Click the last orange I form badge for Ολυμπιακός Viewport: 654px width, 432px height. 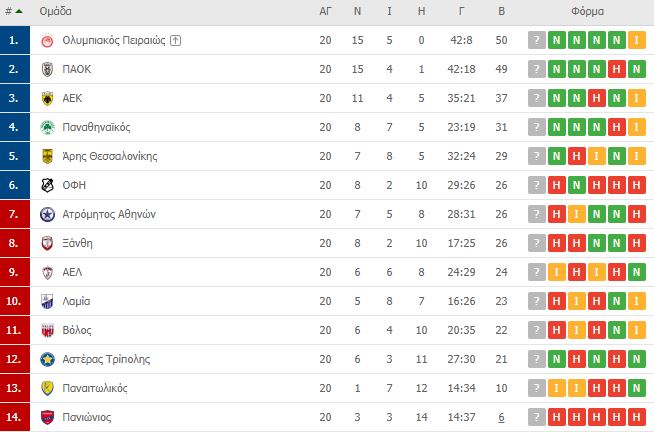[636, 40]
